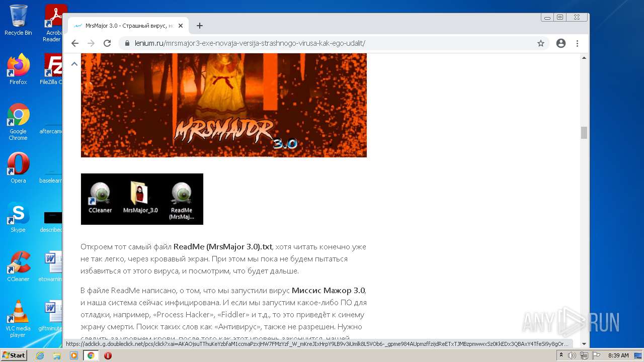
Task: Click the scrollbar up arrow
Action: (x=584, y=57)
